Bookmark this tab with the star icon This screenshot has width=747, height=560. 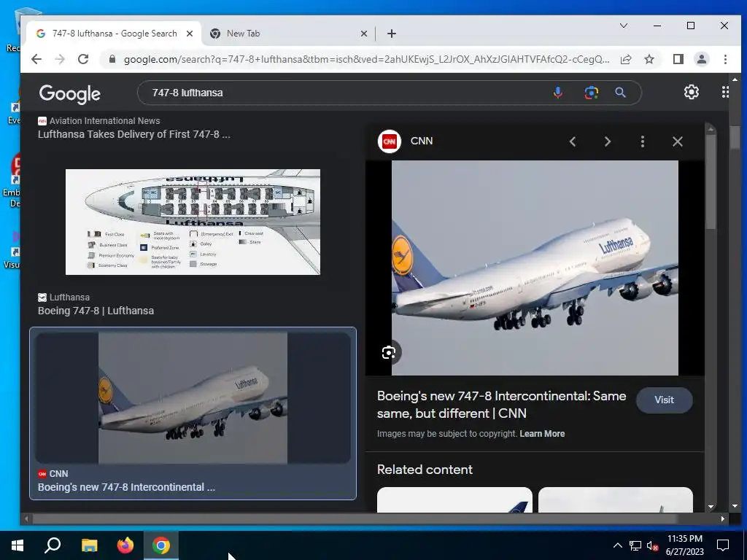[x=649, y=59]
